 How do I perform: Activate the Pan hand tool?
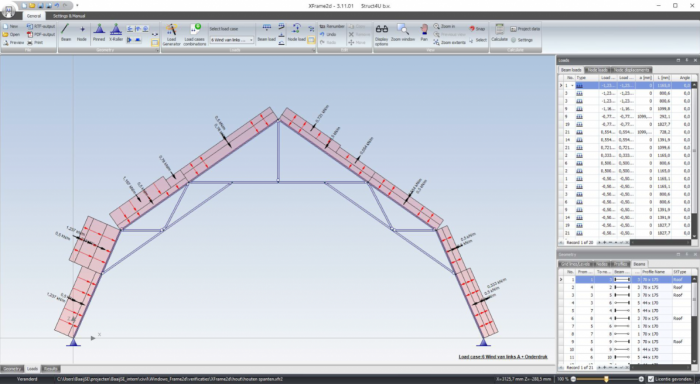click(424, 33)
